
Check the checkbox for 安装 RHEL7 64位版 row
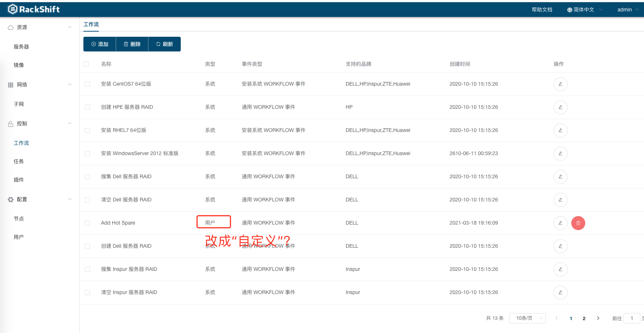pyautogui.click(x=87, y=130)
